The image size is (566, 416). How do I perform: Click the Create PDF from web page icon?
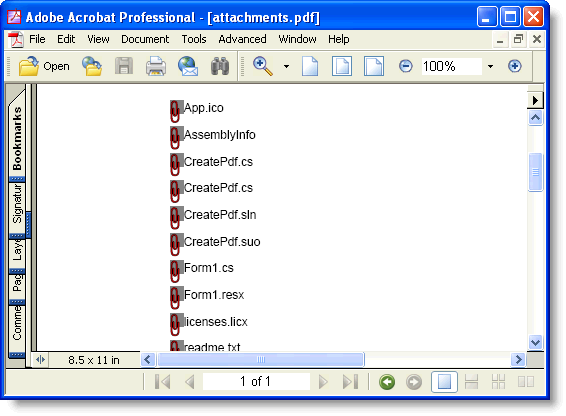tap(92, 66)
